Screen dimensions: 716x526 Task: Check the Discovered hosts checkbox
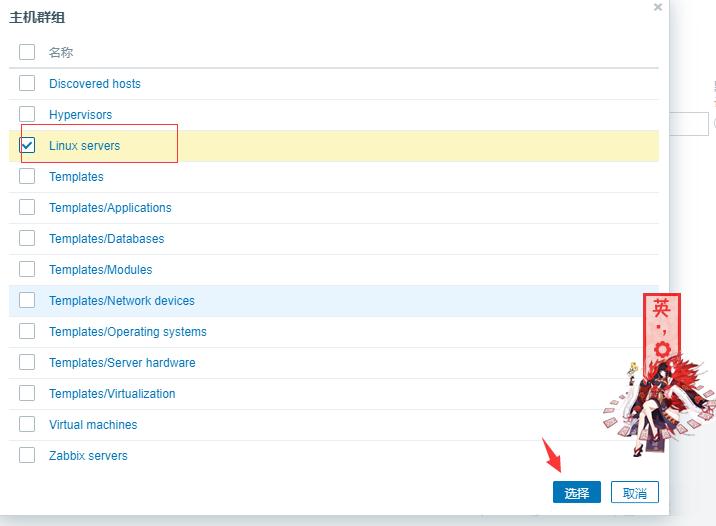27,83
